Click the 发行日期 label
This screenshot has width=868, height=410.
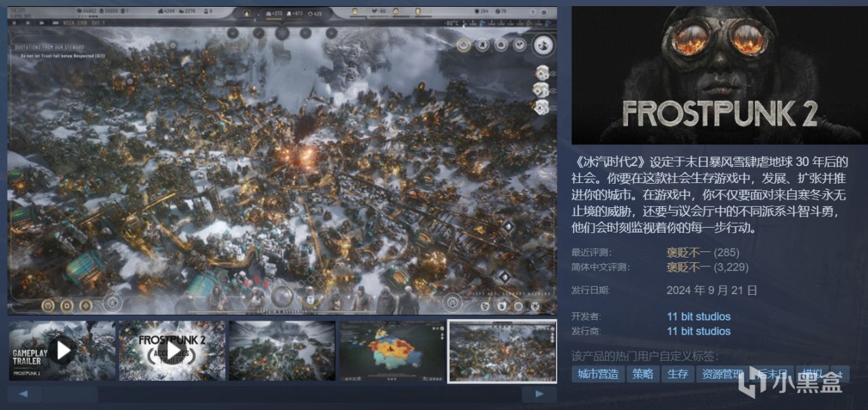591,290
